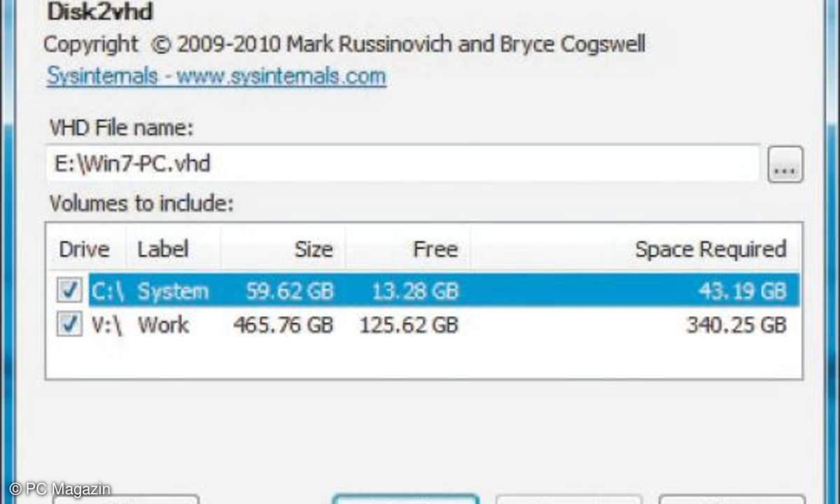Sort volumes by Size column header
Screen dimensions: 840x504
pyautogui.click(x=283, y=249)
